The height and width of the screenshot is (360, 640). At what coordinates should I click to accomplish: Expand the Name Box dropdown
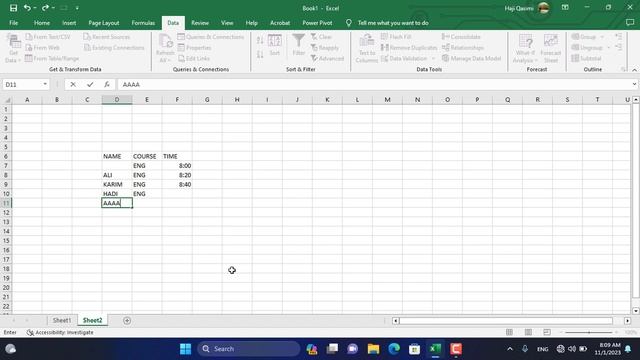[45, 84]
